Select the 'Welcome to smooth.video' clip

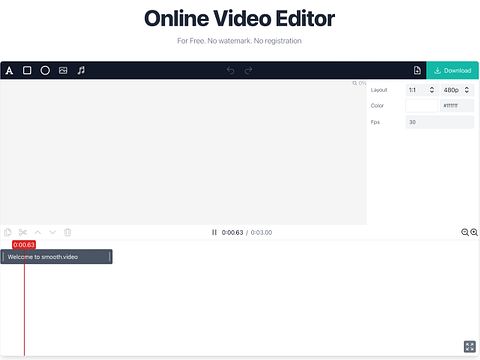point(56,257)
